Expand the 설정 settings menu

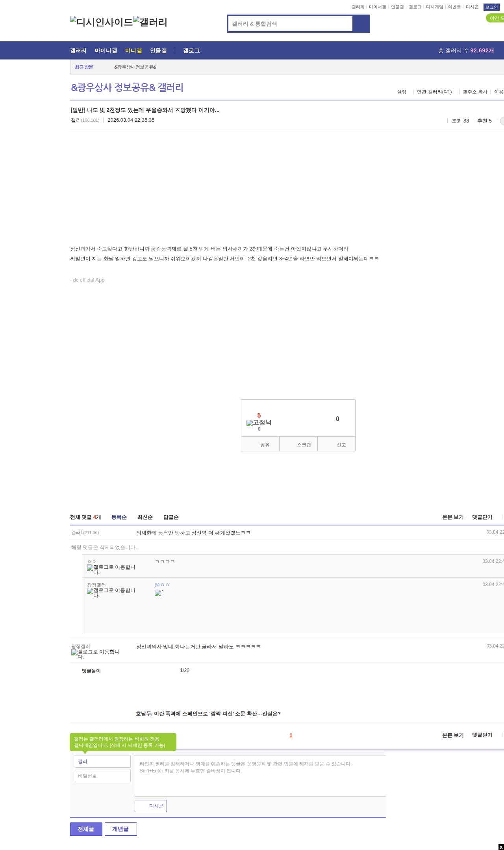coord(401,92)
